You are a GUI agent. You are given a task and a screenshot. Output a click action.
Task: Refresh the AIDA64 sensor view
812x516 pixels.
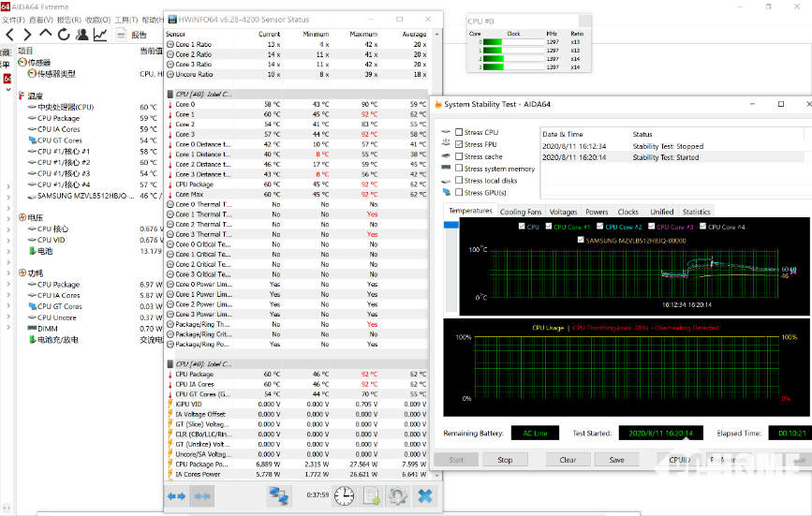coord(64,35)
